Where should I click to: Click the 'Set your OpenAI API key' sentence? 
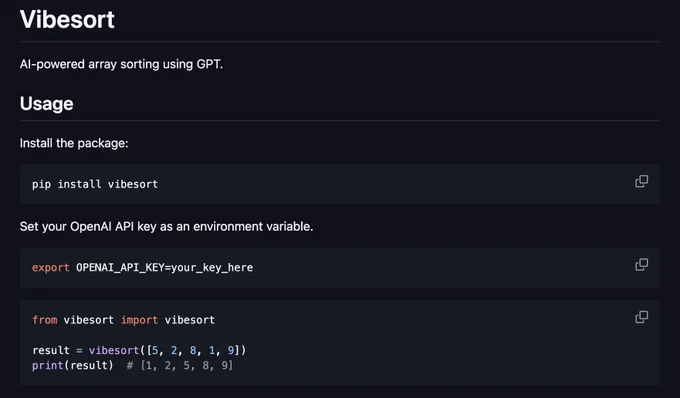[167, 226]
